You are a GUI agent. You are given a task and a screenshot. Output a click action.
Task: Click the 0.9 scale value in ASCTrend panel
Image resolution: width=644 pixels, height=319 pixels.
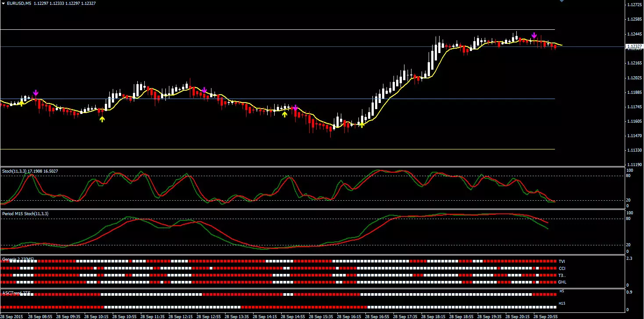pyautogui.click(x=629, y=292)
